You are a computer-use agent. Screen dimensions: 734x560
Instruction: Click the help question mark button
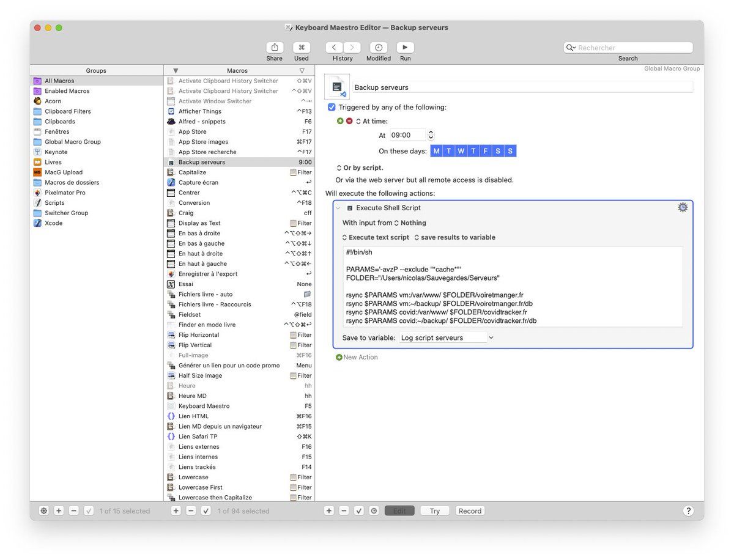click(688, 511)
